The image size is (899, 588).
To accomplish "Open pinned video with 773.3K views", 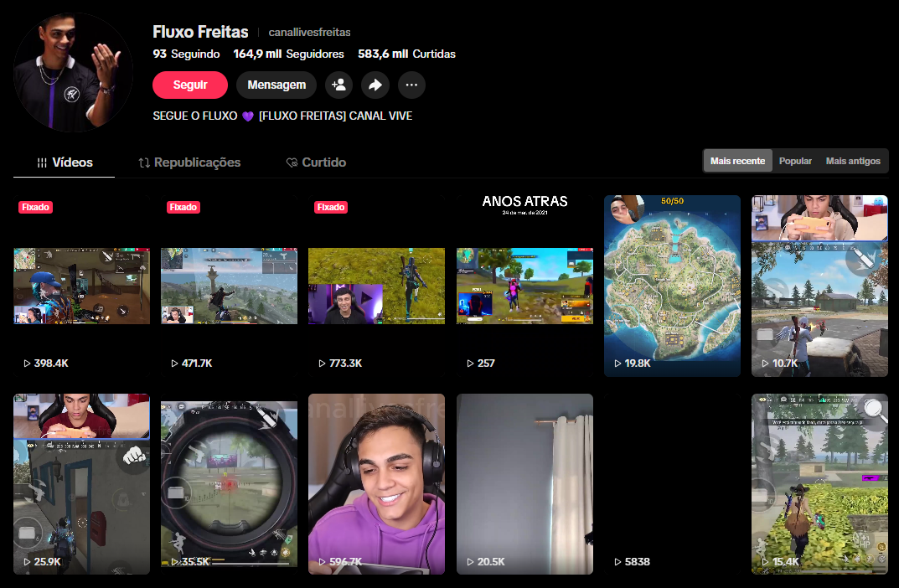I will (377, 286).
